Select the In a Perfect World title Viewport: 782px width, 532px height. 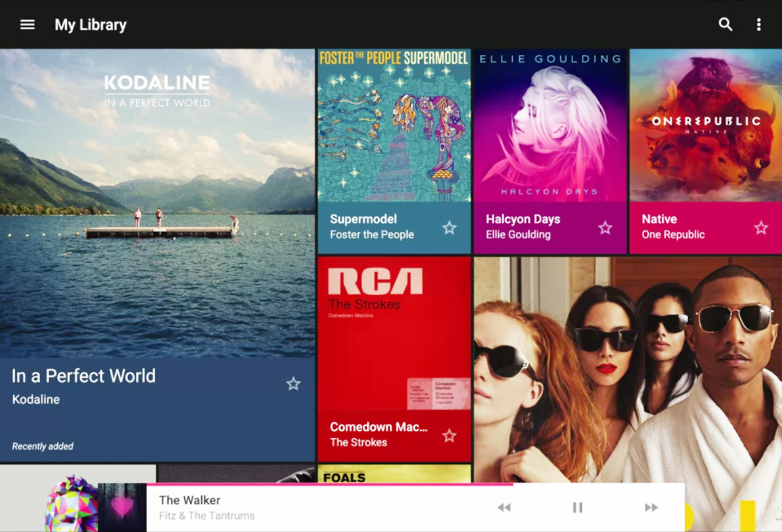click(x=84, y=376)
